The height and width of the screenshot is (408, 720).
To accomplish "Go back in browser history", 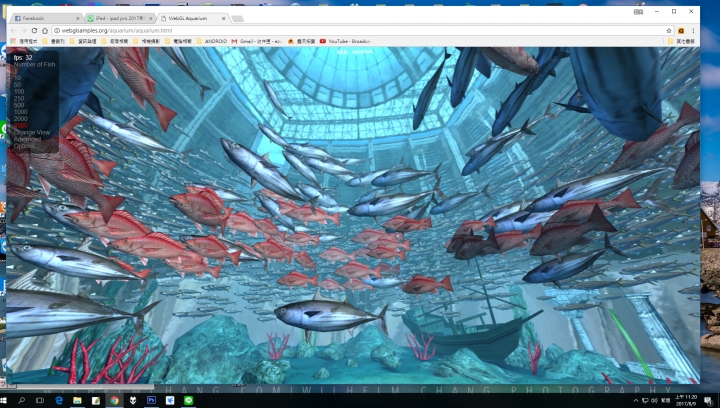I will click(13, 30).
